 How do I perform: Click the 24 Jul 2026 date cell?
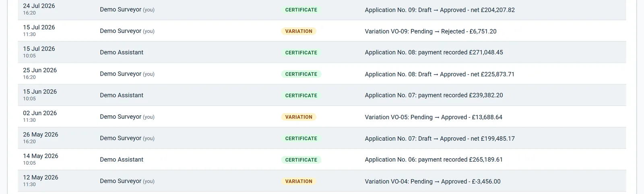[39, 9]
